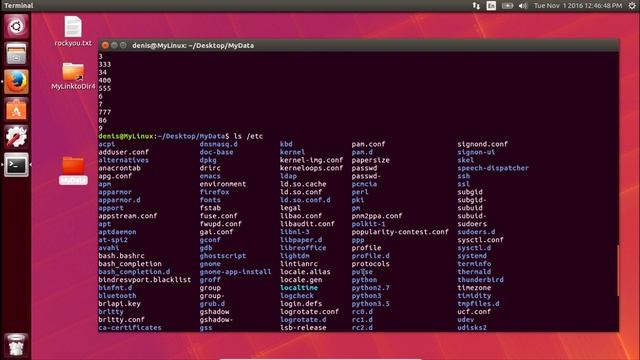The height and width of the screenshot is (360, 640).
Task: Open battery indicator in top panel
Action: pos(507,6)
